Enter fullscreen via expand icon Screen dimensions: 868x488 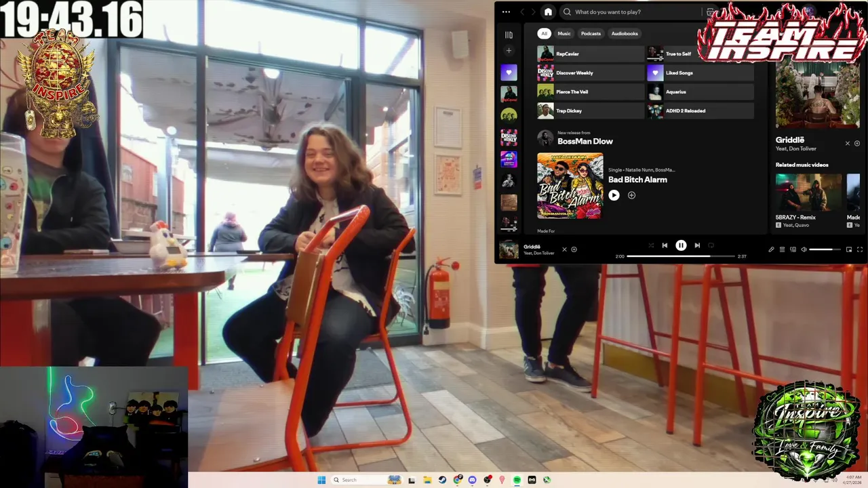860,249
